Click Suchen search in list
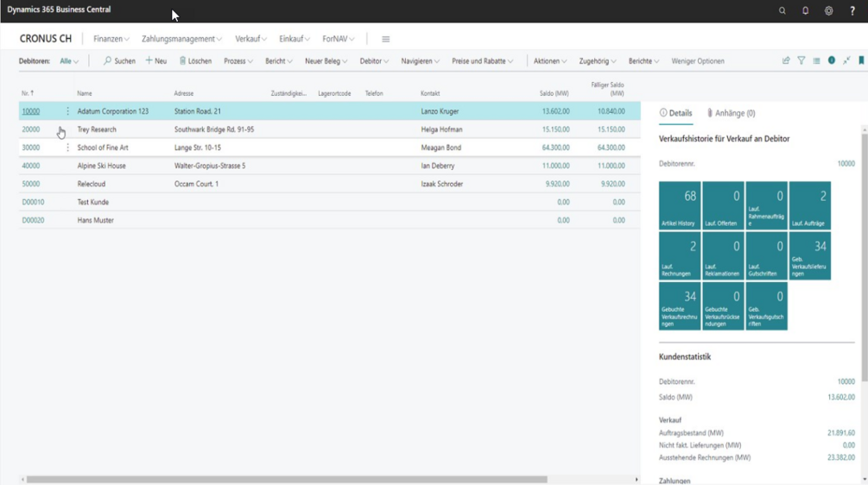Screen dimensions: 868x485 [119, 60]
